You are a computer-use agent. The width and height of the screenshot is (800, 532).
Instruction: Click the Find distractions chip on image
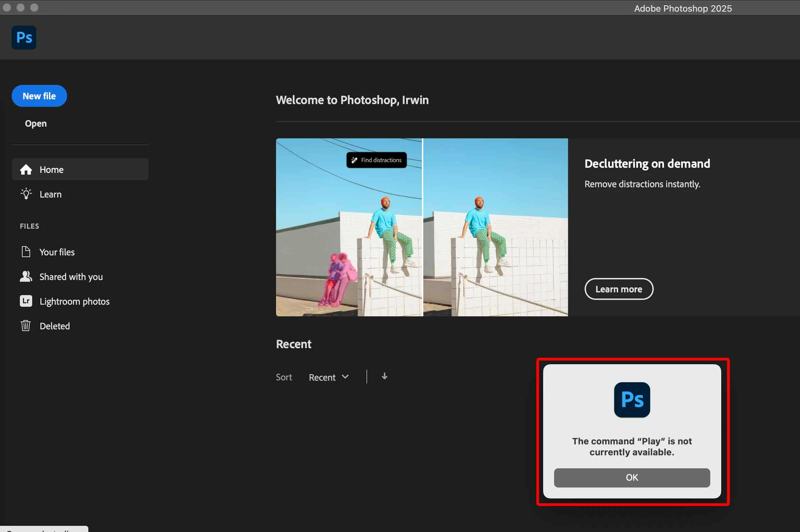point(376,160)
